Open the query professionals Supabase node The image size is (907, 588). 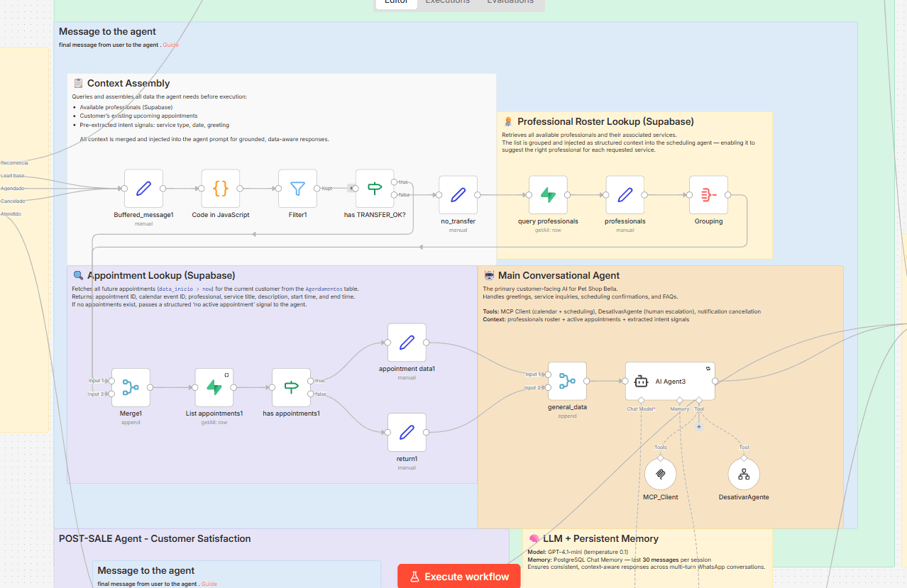548,195
